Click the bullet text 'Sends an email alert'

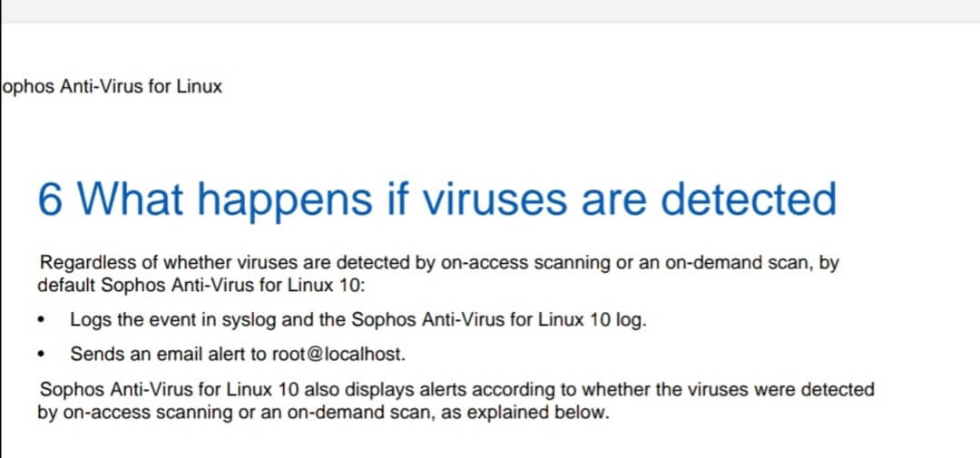(158, 355)
